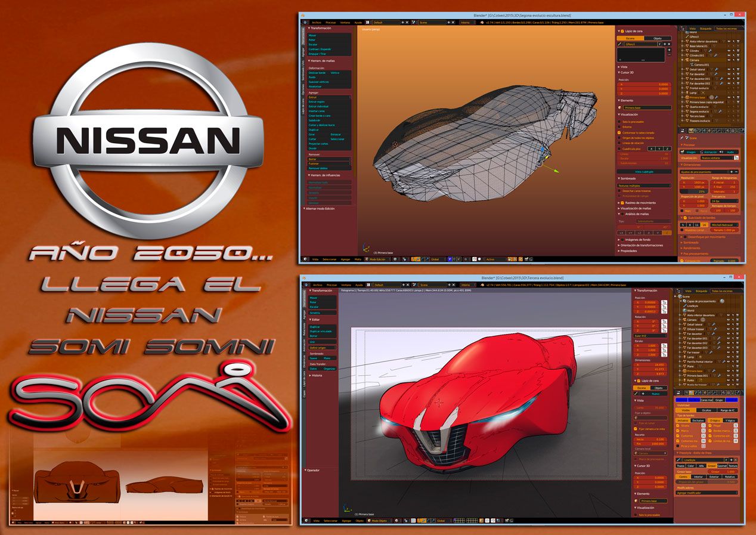Add a render preset beside Ajustes de procesamiento

click(x=731, y=171)
